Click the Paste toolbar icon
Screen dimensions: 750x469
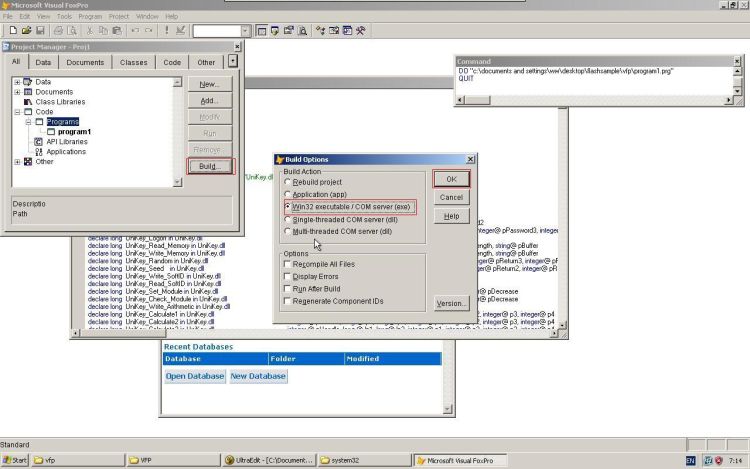[117, 31]
